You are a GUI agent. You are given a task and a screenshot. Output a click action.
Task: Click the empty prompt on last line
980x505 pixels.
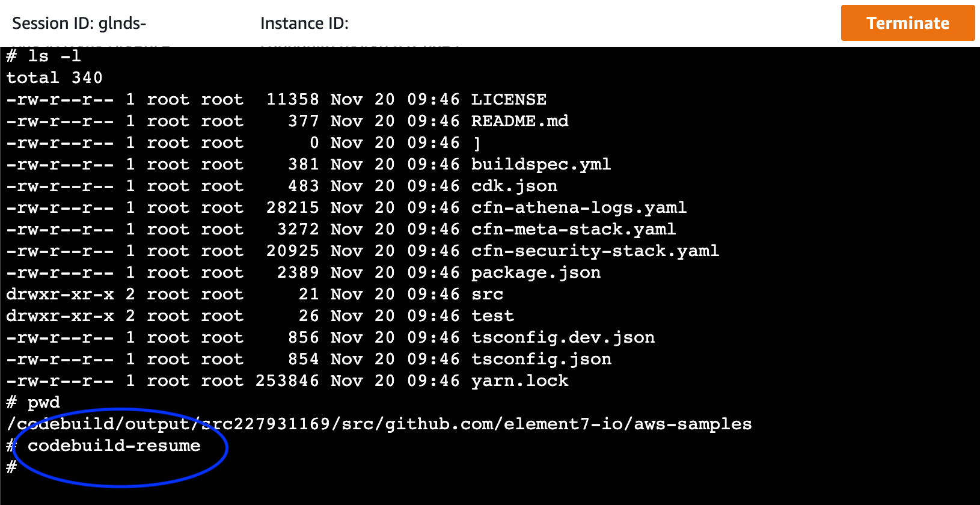[x=11, y=467]
